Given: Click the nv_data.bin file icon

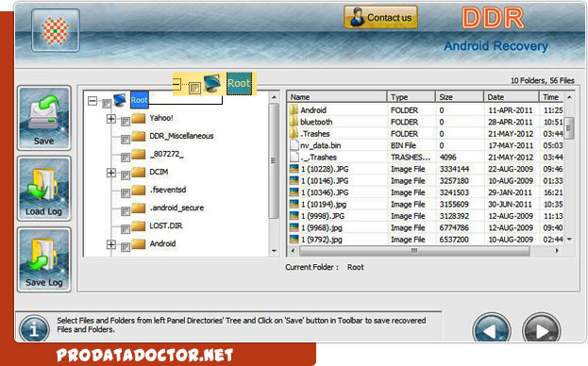Looking at the screenshot, I should coord(294,145).
